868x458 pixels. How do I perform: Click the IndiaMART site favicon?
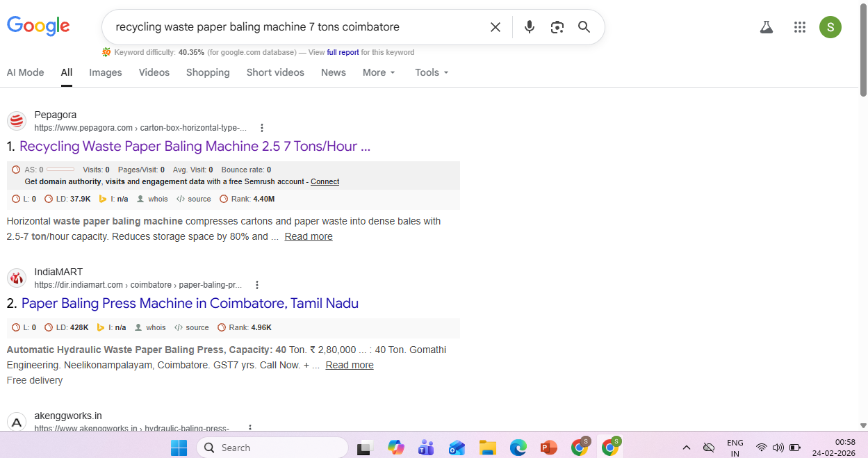coord(17,278)
